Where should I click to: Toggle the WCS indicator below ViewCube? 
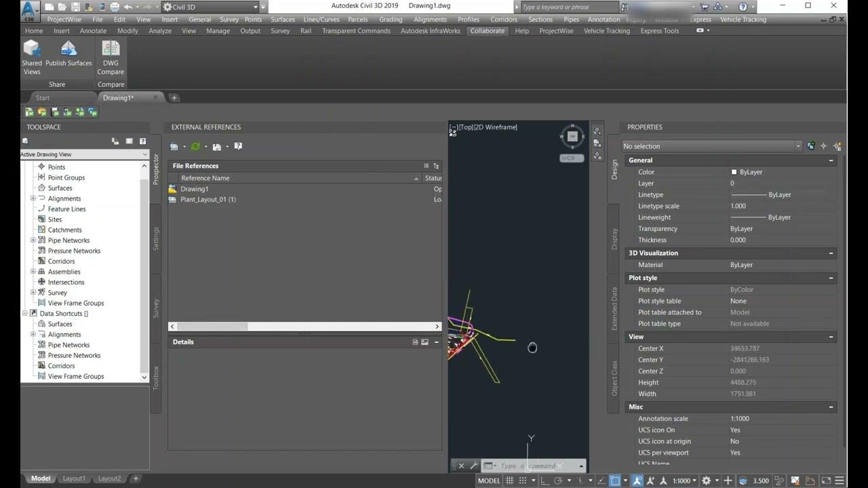click(x=572, y=159)
